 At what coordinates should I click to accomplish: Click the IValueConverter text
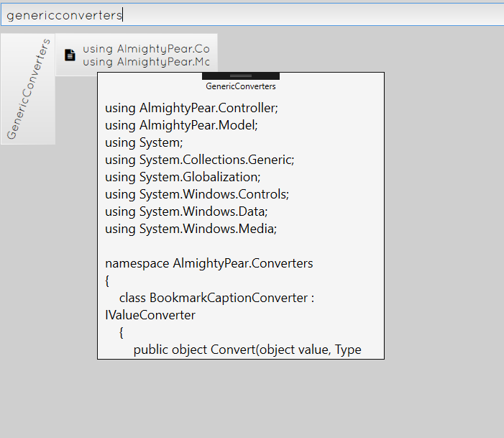150,315
